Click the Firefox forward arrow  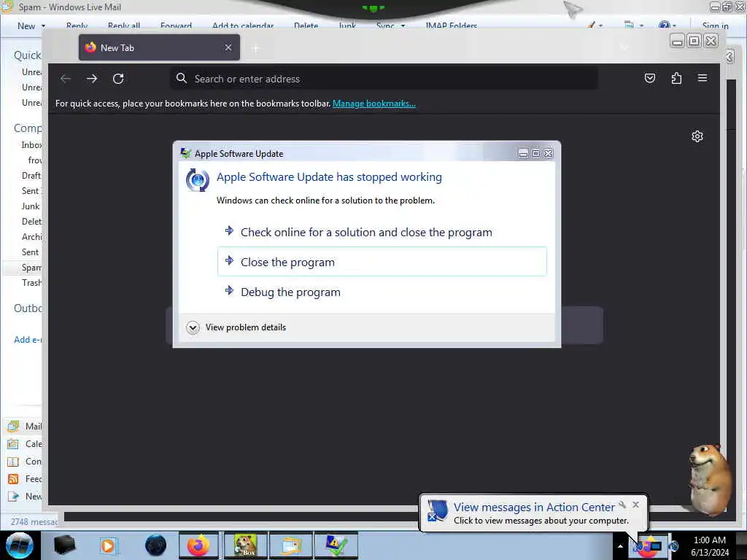(92, 79)
